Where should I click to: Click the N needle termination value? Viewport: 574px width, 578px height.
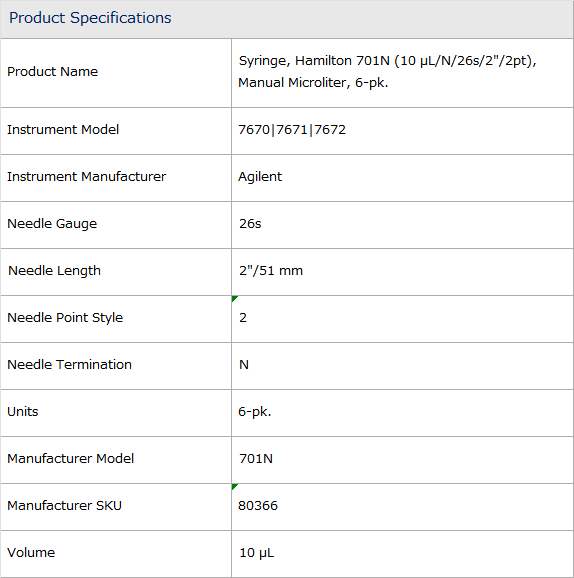pos(244,365)
